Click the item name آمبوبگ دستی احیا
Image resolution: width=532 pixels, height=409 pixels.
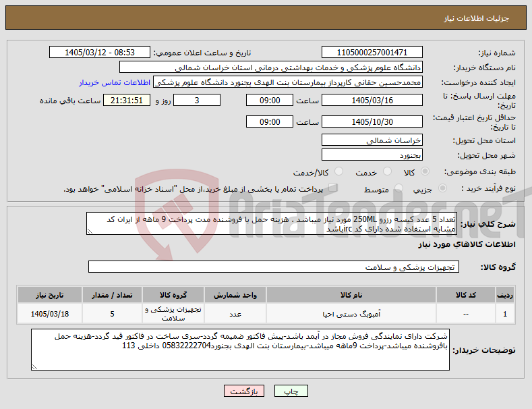351,314
